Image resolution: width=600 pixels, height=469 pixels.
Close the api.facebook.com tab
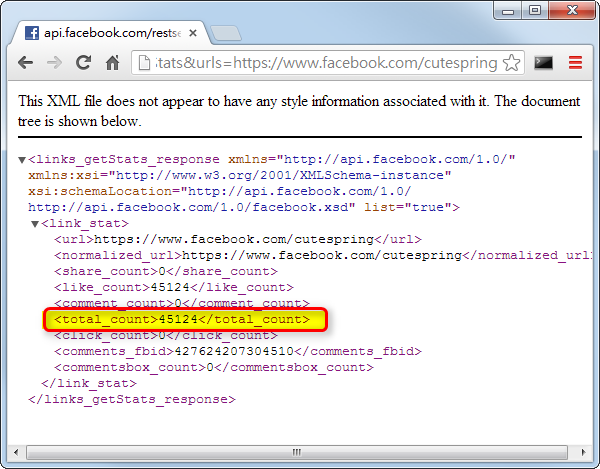[193, 33]
